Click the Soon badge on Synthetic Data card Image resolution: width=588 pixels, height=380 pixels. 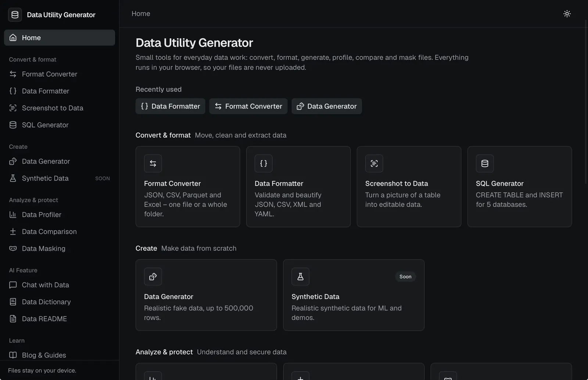click(405, 276)
